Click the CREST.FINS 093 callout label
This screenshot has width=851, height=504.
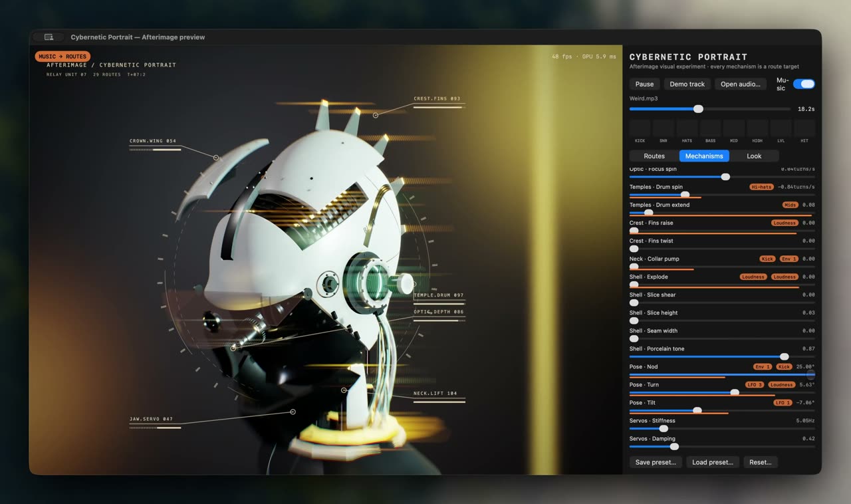point(437,98)
